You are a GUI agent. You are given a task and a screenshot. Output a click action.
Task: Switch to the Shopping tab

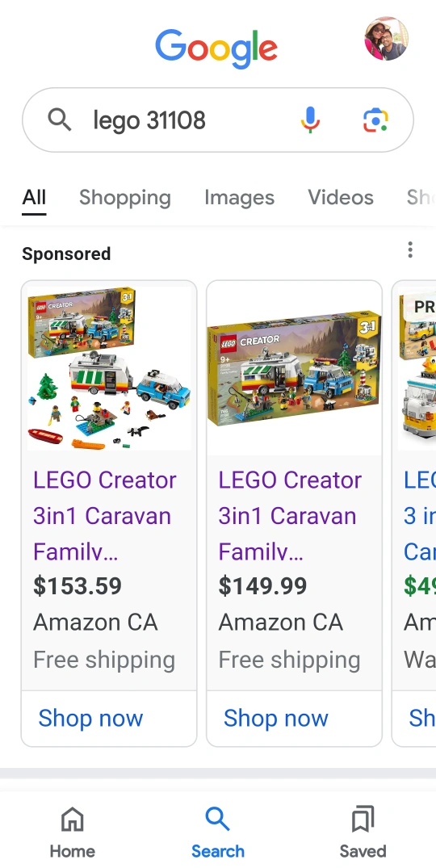[125, 197]
